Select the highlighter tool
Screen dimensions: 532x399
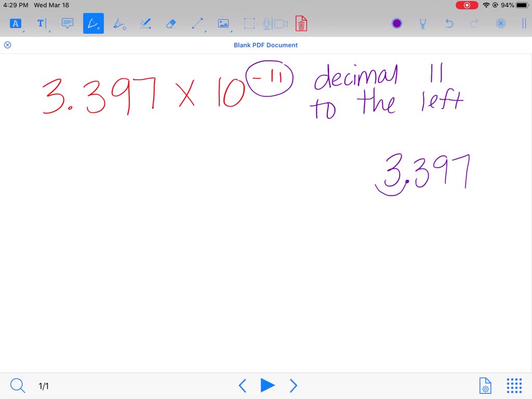point(119,23)
